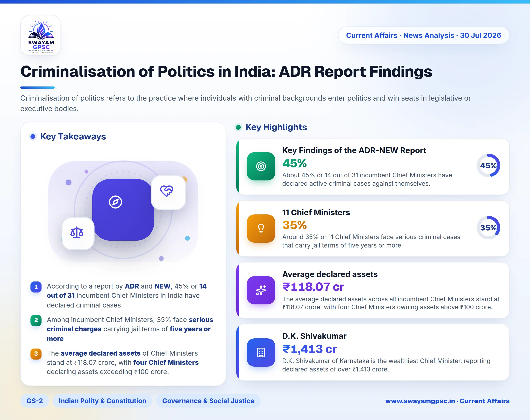
Task: Open www.swayamgpsc.in Current Affairs link
Action: tap(447, 401)
